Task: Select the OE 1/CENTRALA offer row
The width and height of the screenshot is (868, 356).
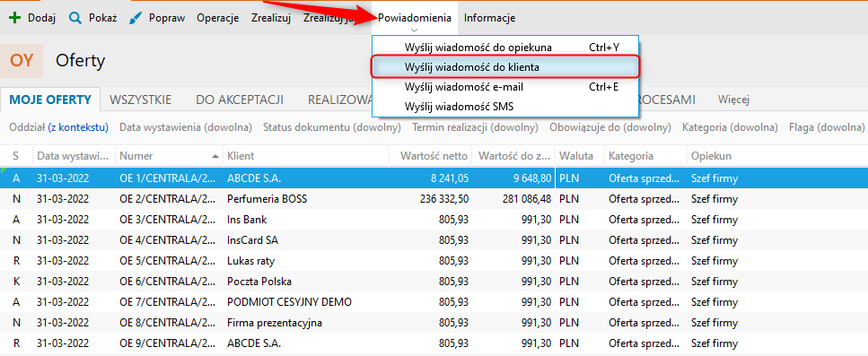Action: pyautogui.click(x=434, y=178)
